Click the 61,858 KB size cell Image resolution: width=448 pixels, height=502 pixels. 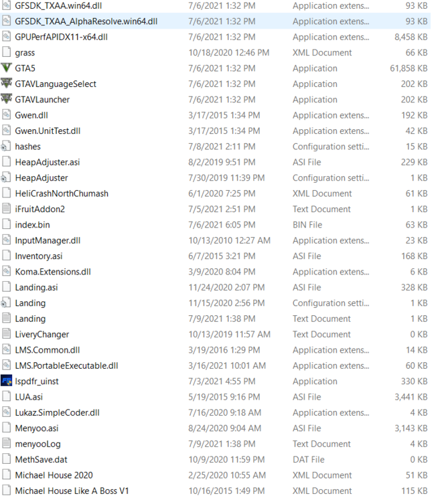pyautogui.click(x=408, y=68)
